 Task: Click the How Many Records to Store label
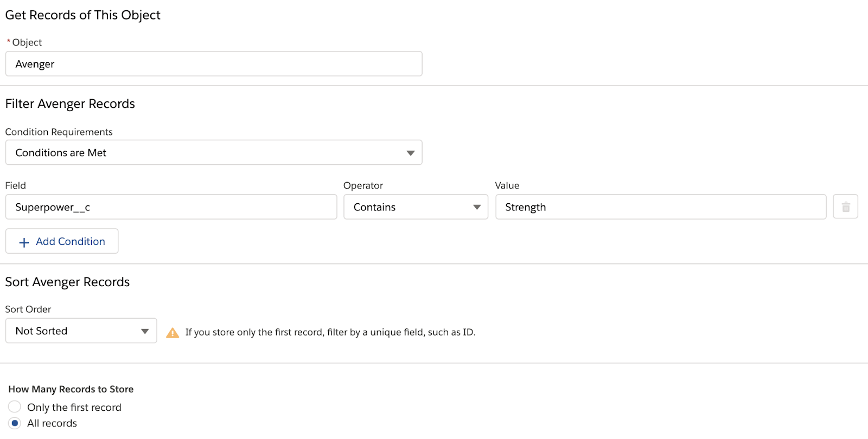point(71,389)
